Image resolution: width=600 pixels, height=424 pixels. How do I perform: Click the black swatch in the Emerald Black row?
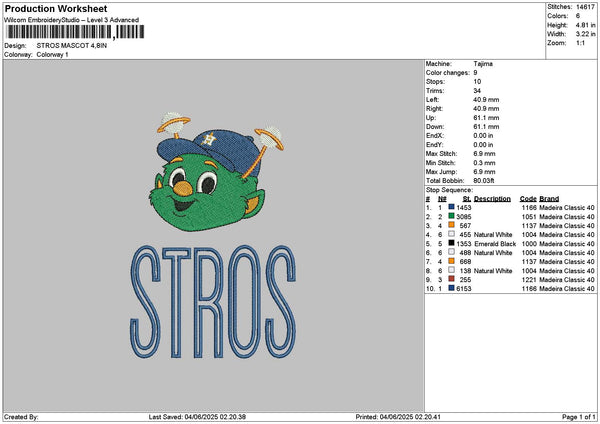tap(452, 243)
